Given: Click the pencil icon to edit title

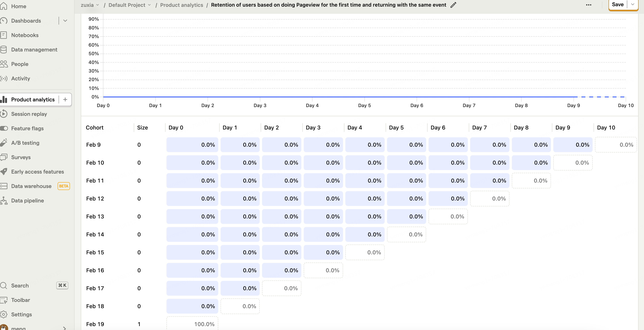Looking at the screenshot, I should 453,5.
